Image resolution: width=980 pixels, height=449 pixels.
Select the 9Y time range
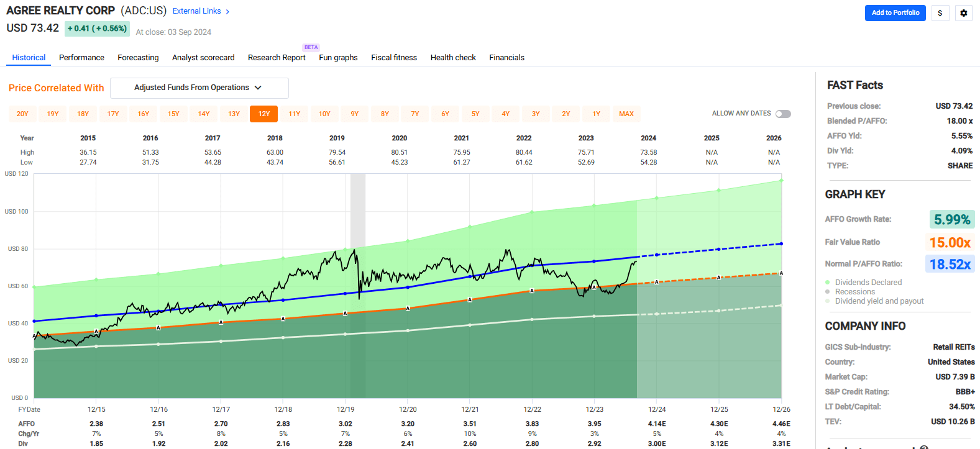coord(354,114)
